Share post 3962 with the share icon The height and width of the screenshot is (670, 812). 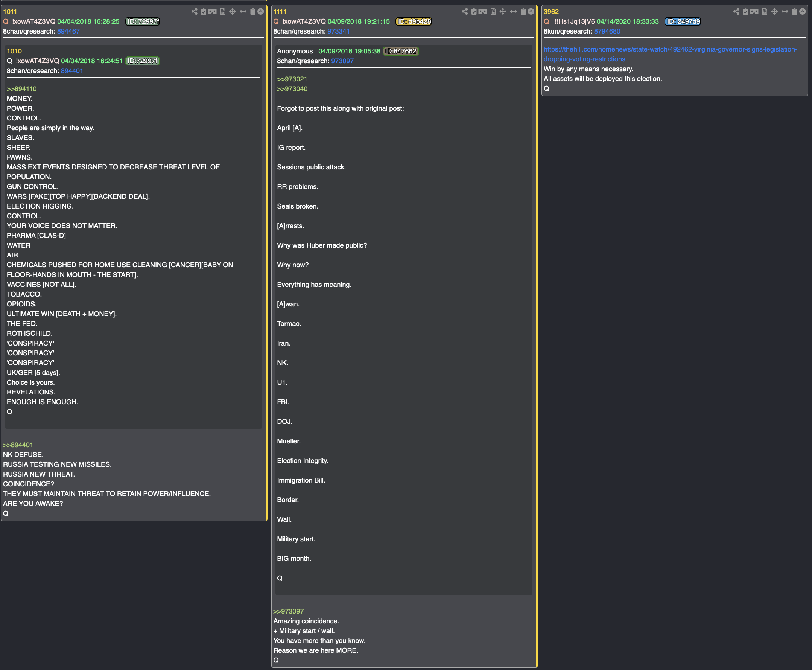click(736, 12)
